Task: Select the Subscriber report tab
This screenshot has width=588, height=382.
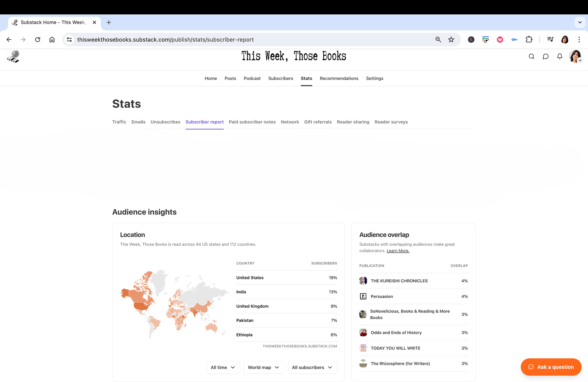Action: [x=205, y=122]
